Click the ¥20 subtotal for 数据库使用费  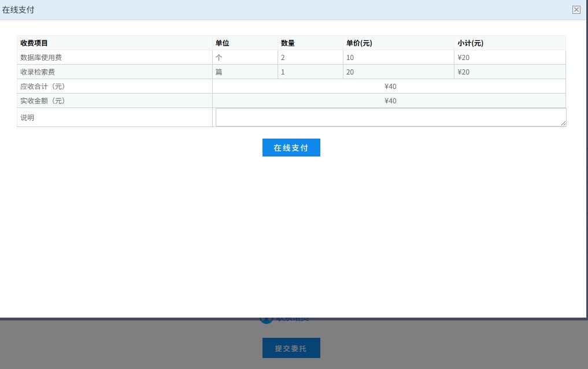point(463,58)
